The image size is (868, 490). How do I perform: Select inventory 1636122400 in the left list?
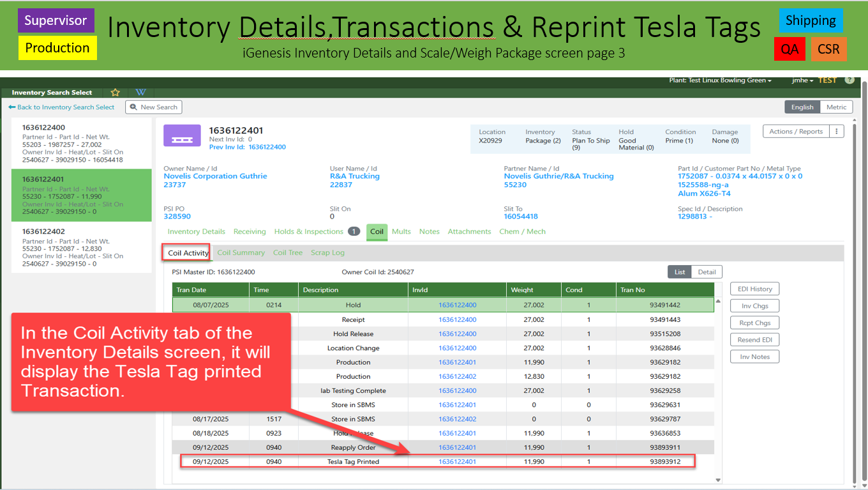coord(82,143)
